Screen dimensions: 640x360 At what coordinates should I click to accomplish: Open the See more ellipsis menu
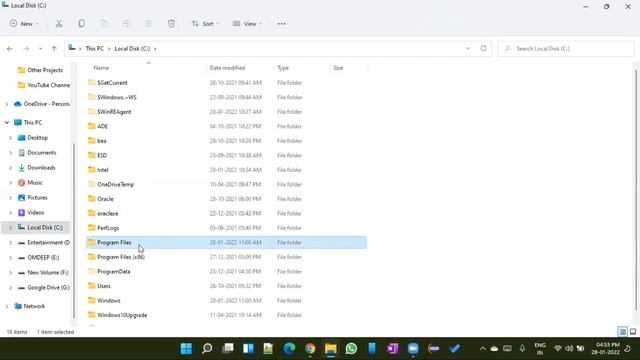click(x=282, y=24)
